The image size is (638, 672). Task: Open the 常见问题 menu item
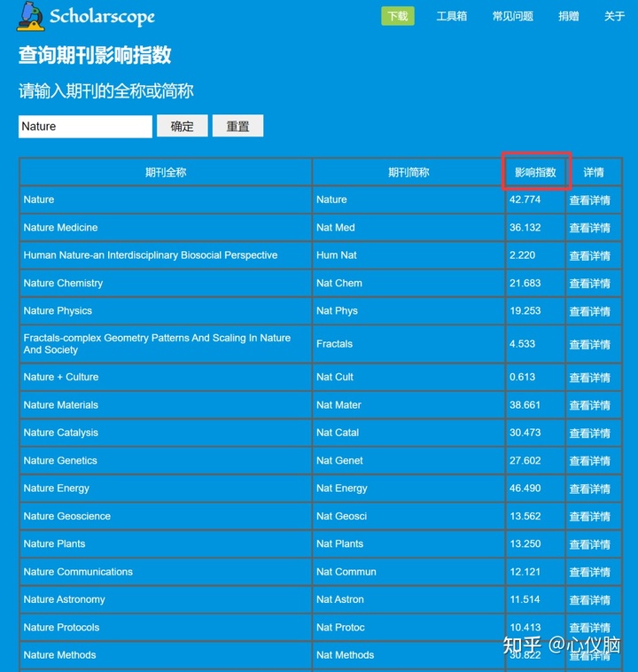tap(512, 16)
